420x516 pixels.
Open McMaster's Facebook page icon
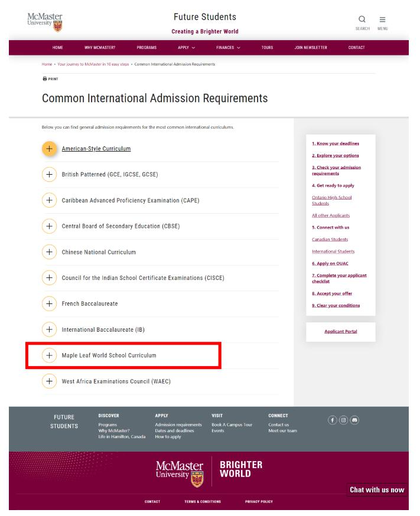[x=334, y=420]
